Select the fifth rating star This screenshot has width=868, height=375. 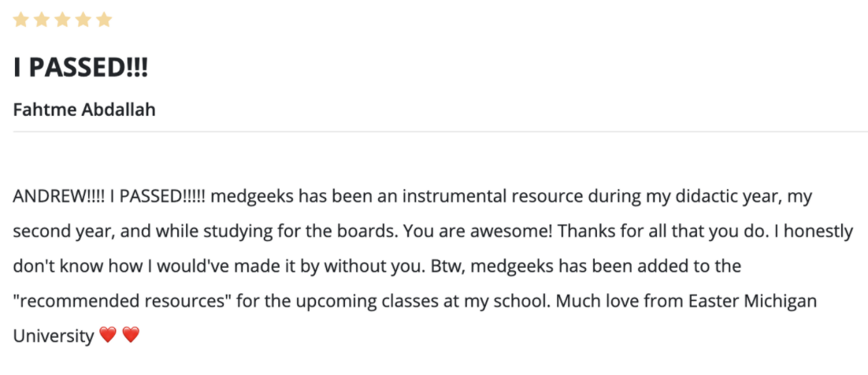[104, 20]
